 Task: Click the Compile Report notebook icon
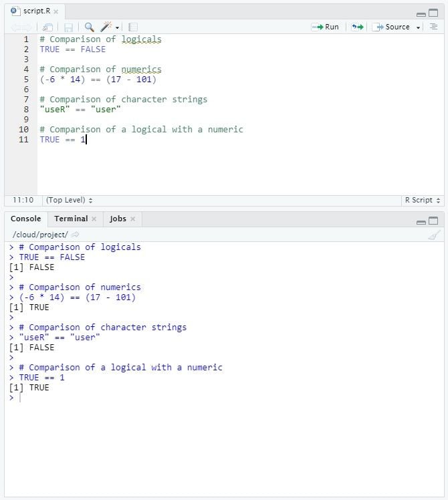click(132, 27)
